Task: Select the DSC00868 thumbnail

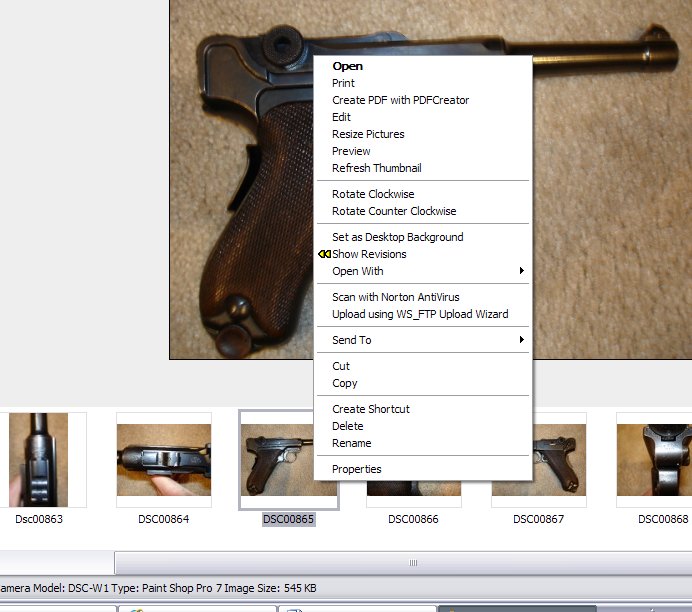Action: click(x=654, y=460)
